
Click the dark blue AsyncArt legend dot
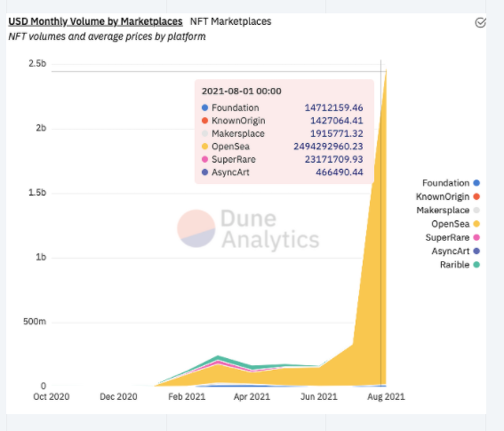tap(476, 251)
